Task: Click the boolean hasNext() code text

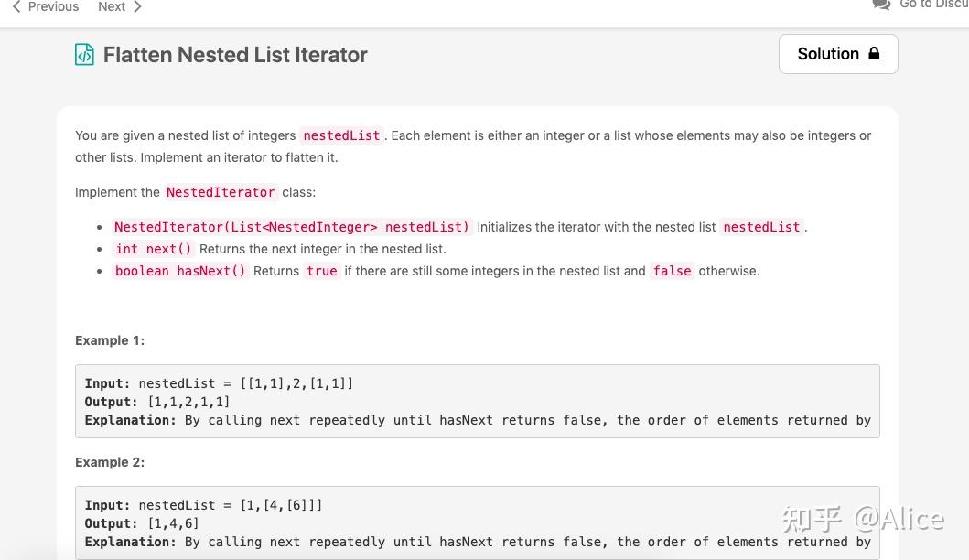Action: click(x=180, y=271)
